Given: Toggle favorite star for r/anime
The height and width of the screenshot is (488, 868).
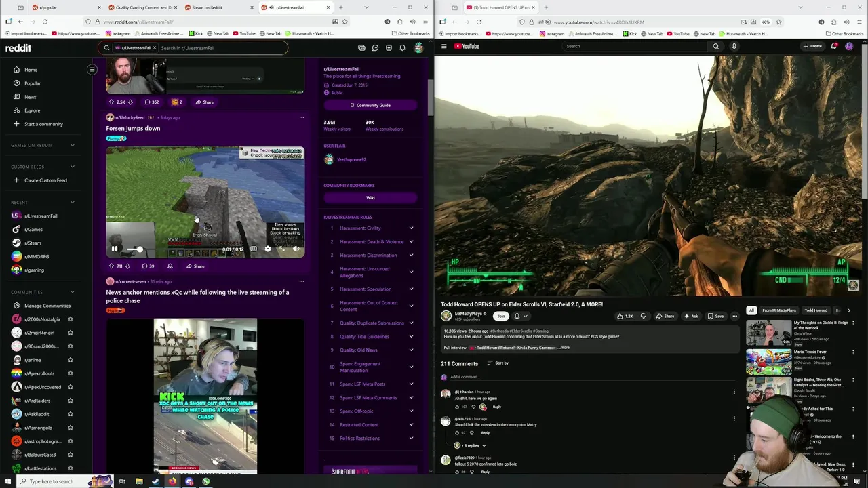Looking at the screenshot, I should [71, 360].
